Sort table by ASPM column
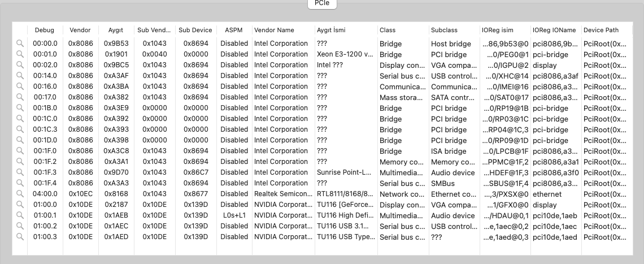This screenshot has width=644, height=264. pyautogui.click(x=234, y=30)
